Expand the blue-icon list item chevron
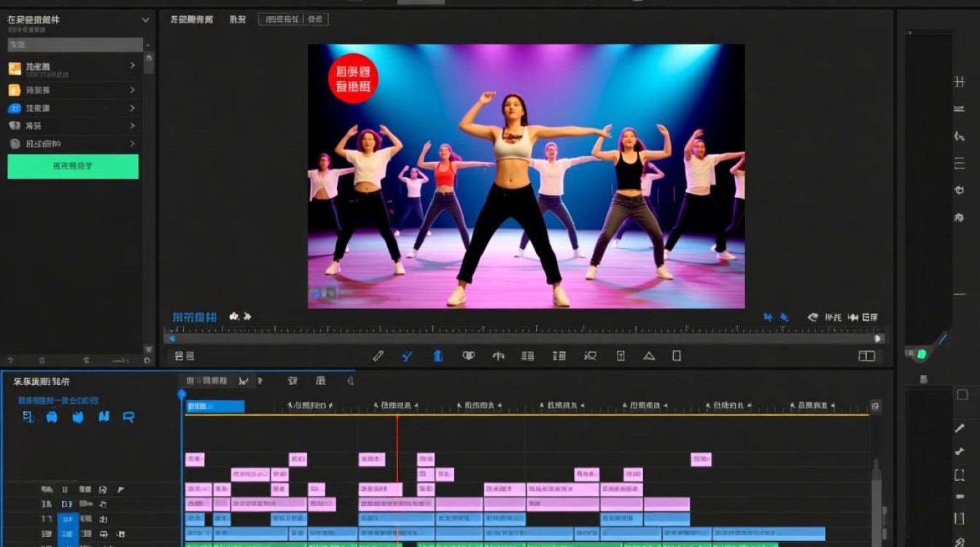Screen dimensions: 980x547 (132, 108)
